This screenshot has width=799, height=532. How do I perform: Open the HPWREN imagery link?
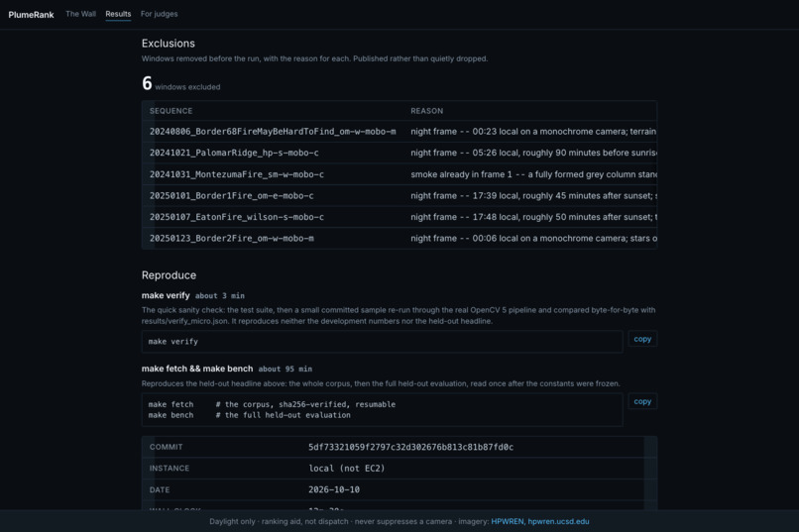pos(507,521)
